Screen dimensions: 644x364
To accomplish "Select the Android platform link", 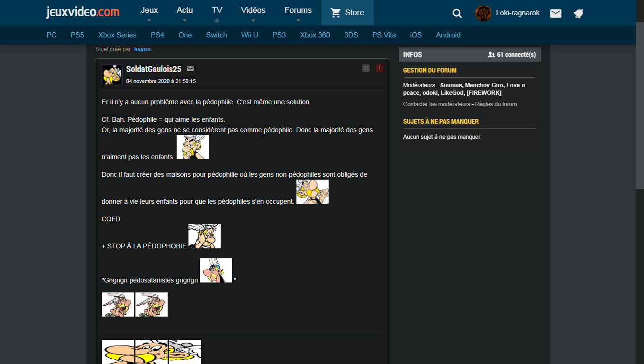I will click(448, 35).
